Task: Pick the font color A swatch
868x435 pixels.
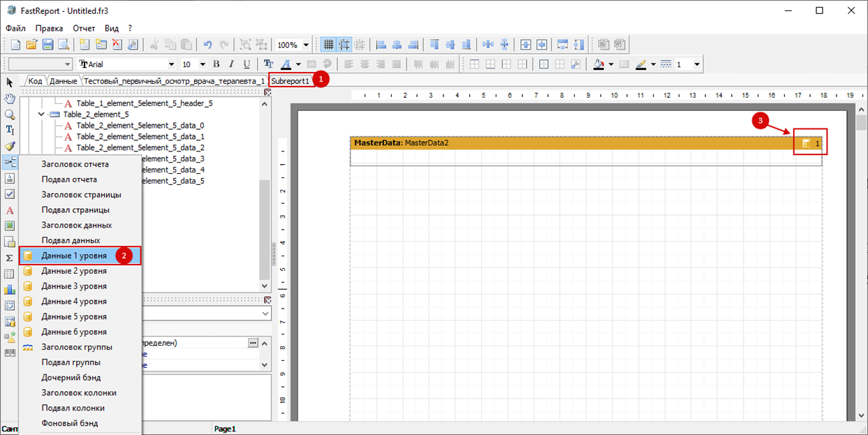Action: (x=286, y=64)
